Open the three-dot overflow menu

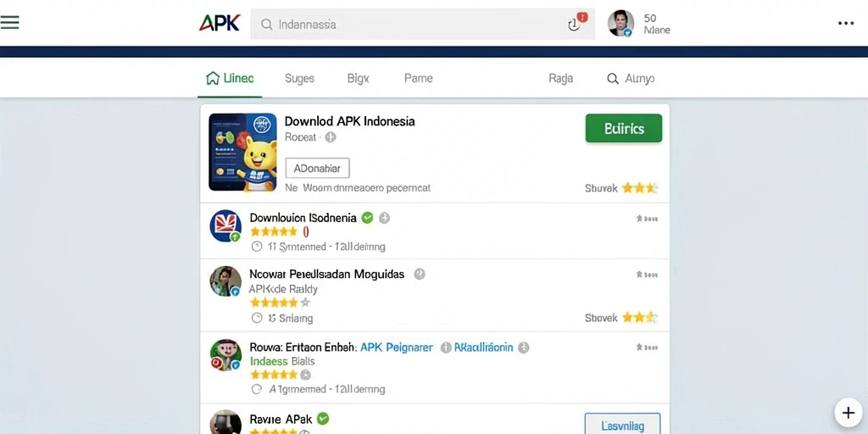(x=846, y=23)
